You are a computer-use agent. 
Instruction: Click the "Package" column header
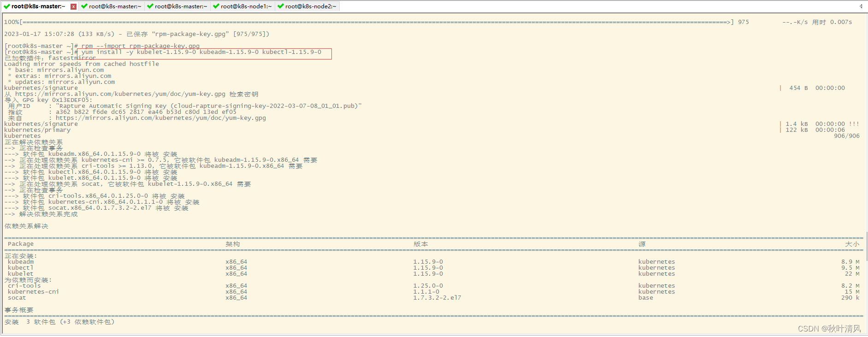tap(21, 244)
